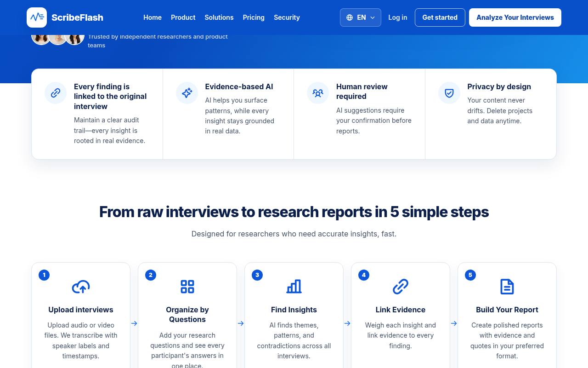Click the globe icon in language selector
The width and height of the screenshot is (588, 368).
click(350, 17)
